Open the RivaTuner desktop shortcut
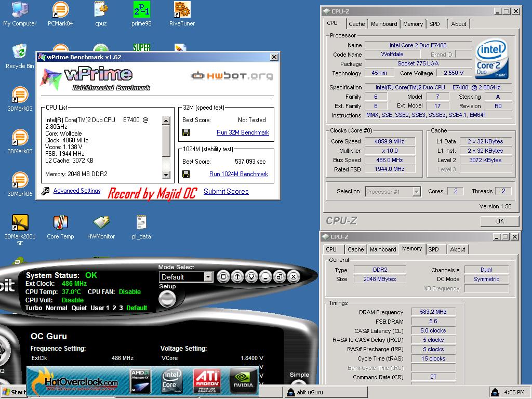 [x=182, y=14]
